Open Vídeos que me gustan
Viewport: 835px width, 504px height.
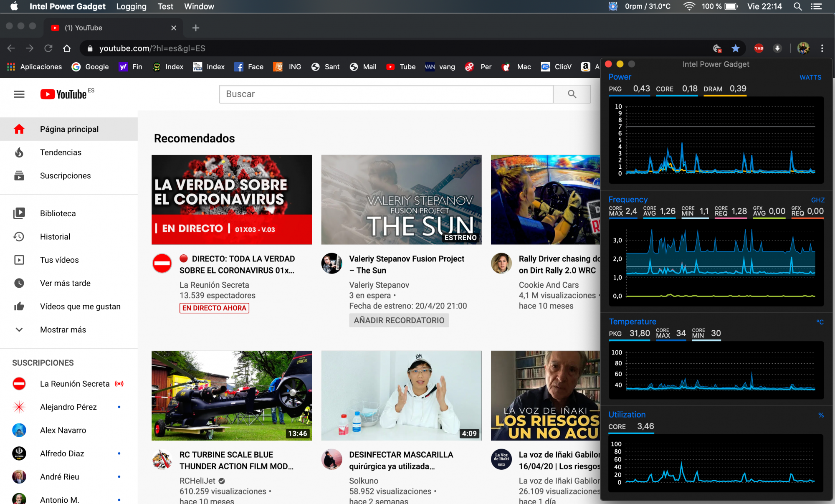[x=69, y=306]
